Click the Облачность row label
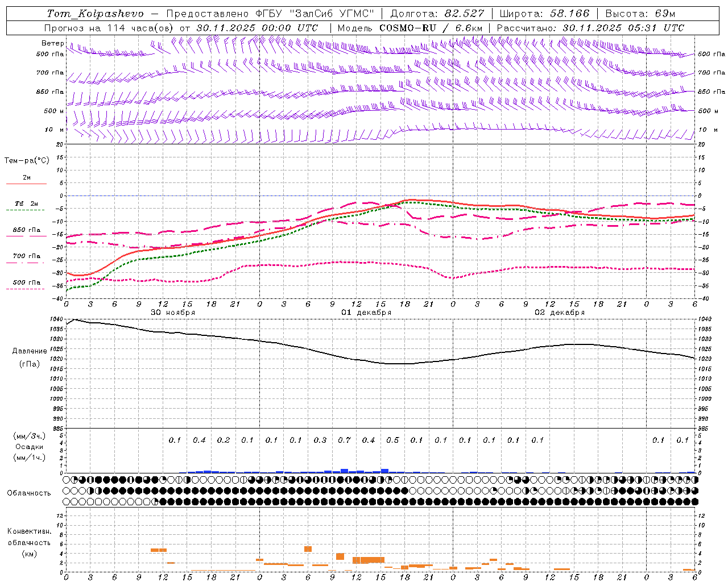 29,493
